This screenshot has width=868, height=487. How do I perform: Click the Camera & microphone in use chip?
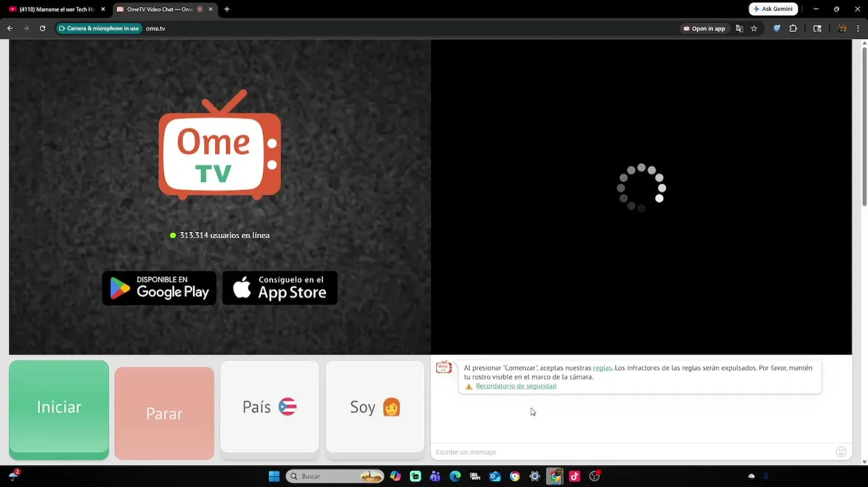(x=99, y=28)
